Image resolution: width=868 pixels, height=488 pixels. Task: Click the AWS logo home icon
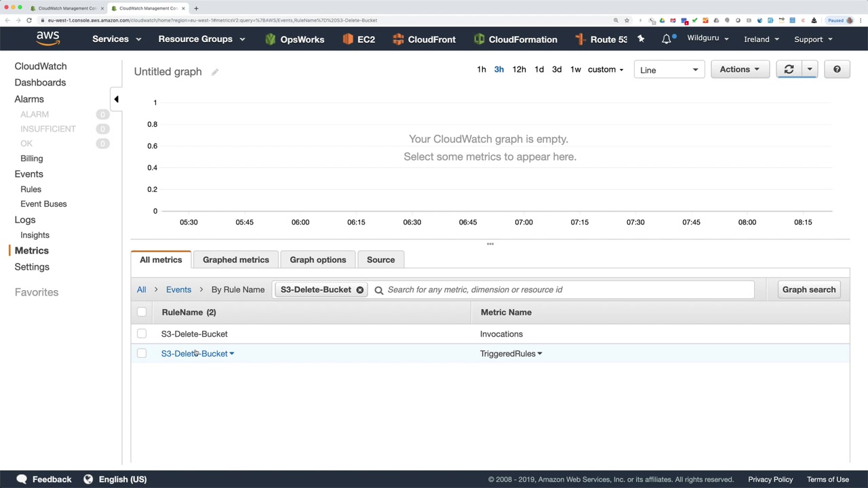click(47, 39)
